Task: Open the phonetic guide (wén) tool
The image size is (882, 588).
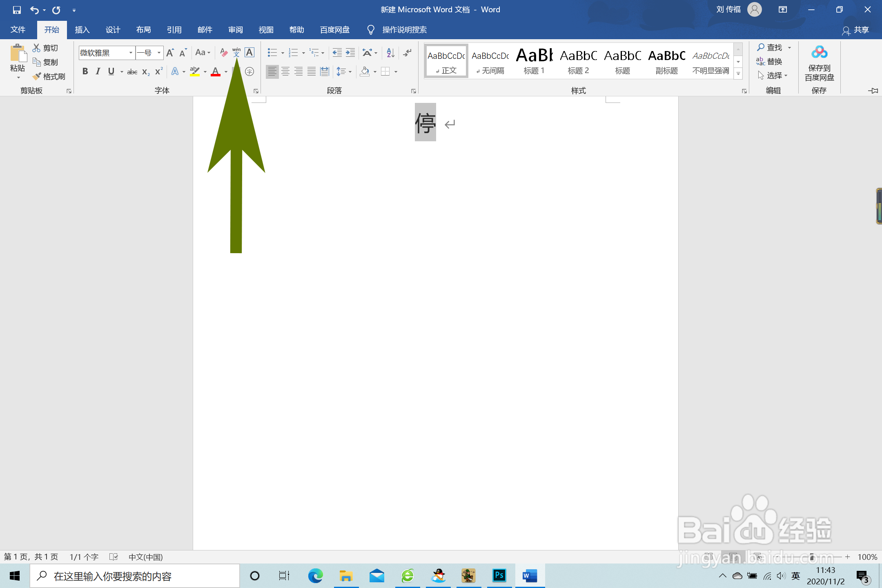Action: point(236,53)
